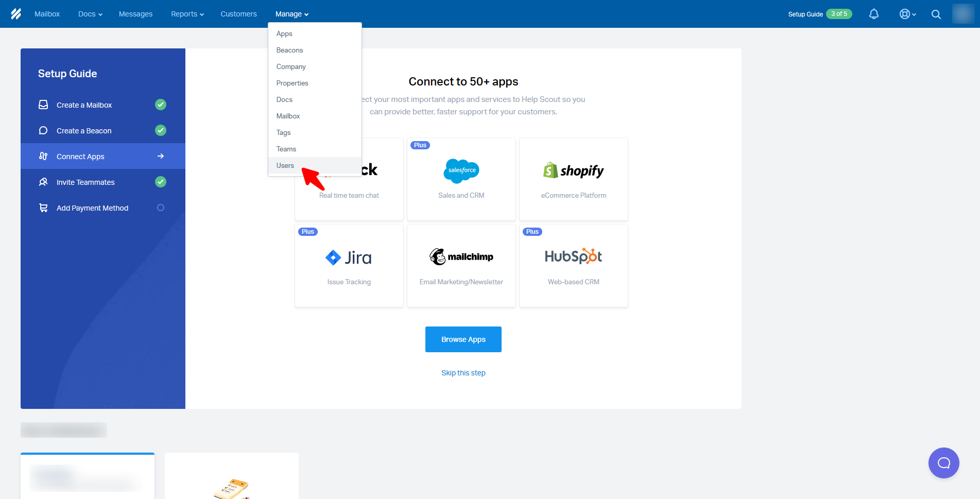The image size is (980, 499).
Task: Click the search magnifier icon
Action: pyautogui.click(x=936, y=14)
